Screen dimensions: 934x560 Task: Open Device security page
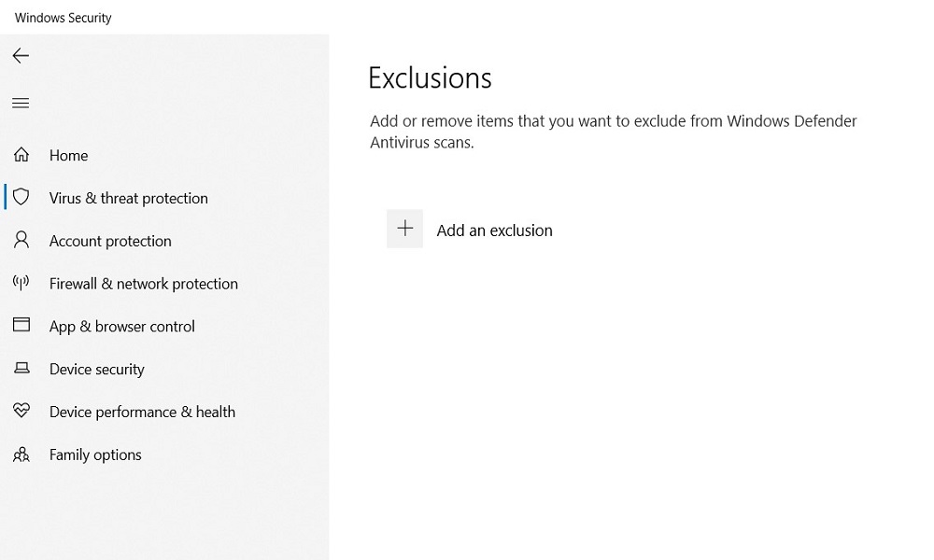click(x=97, y=370)
